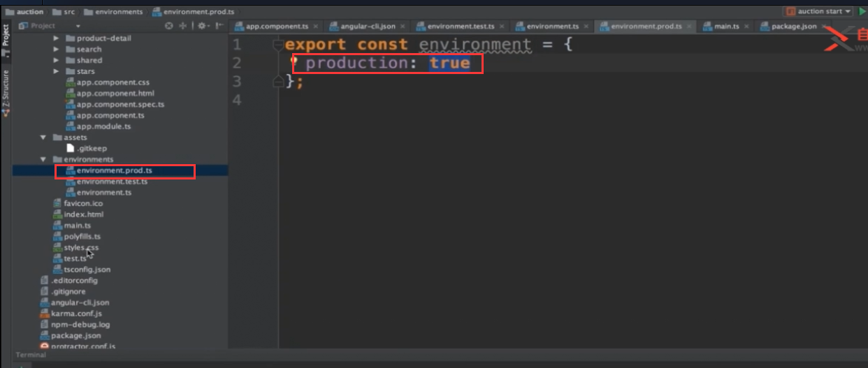Screen dimensions: 868x368
Task: Open the Project view type dropdown
Action: coord(43,26)
